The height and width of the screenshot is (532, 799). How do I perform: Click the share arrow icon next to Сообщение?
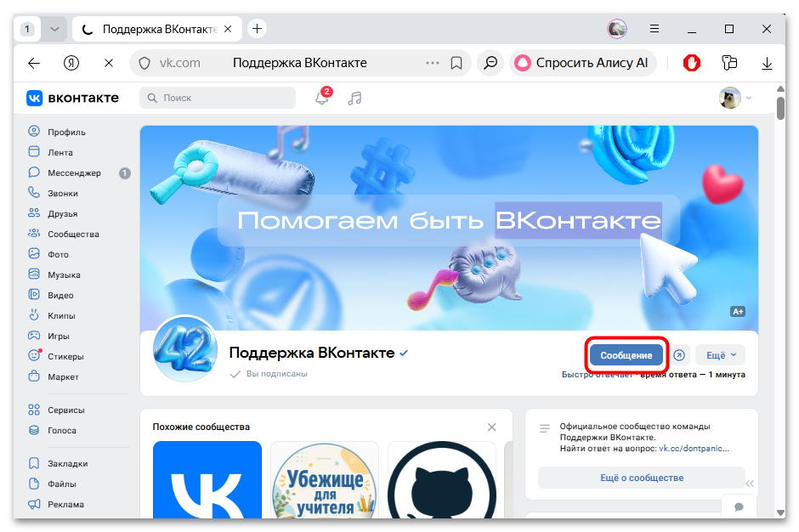click(x=679, y=355)
